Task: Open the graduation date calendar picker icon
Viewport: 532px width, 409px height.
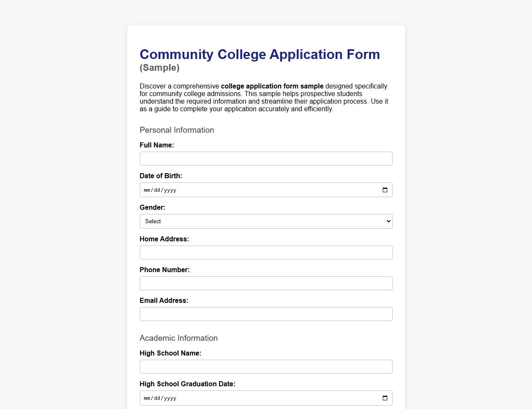Action: point(384,398)
